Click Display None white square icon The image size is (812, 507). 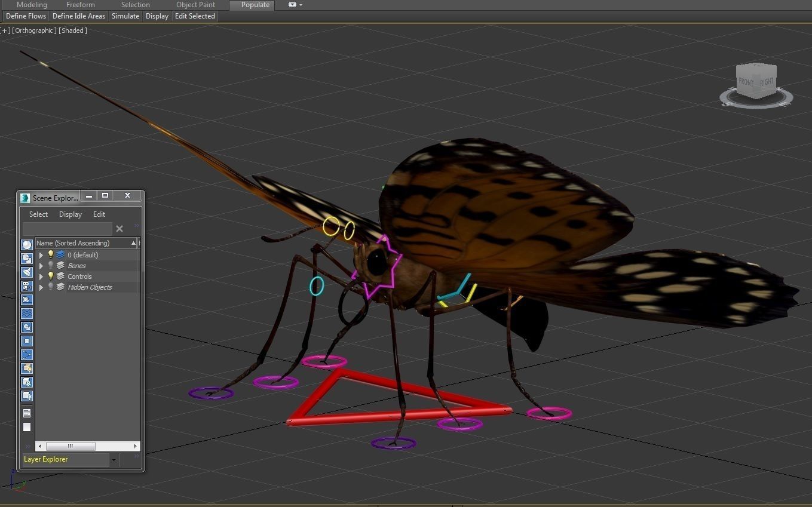tap(27, 427)
